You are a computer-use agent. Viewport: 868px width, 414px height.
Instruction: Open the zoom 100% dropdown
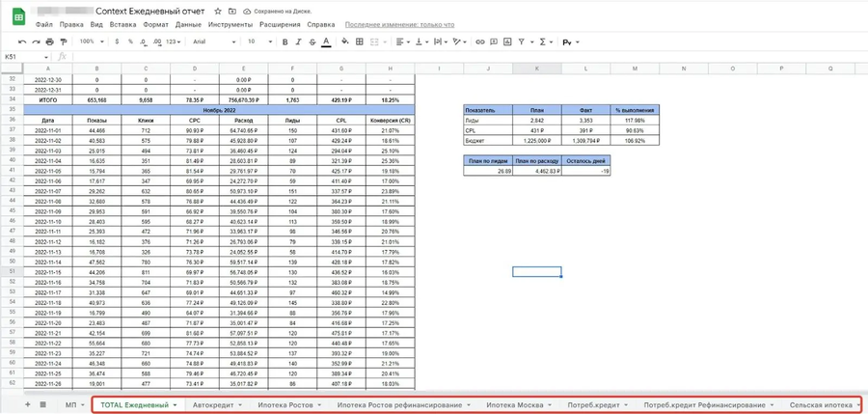(x=92, y=41)
